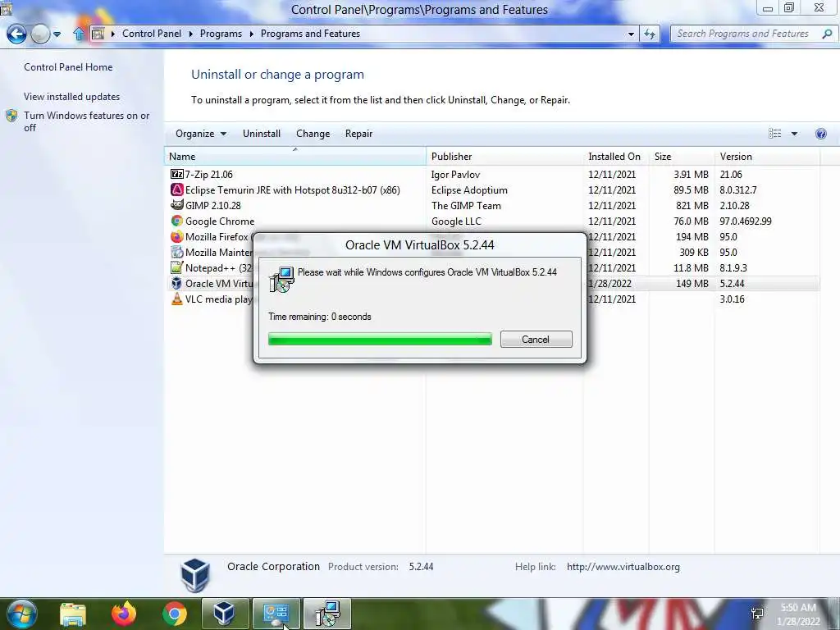Open the Windows Start orb
The width and height of the screenshot is (840, 630).
click(x=21, y=614)
